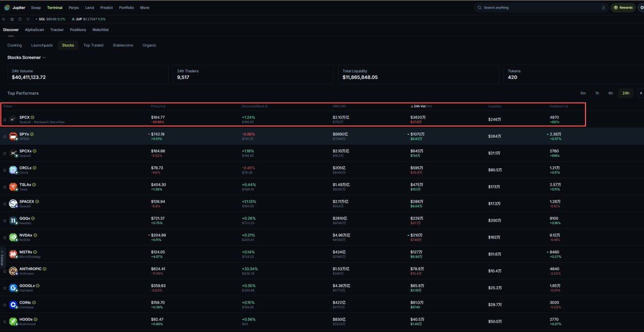Viewport: 644px width, 332px height.
Task: Select the 24h timeframe
Action: coord(626,93)
